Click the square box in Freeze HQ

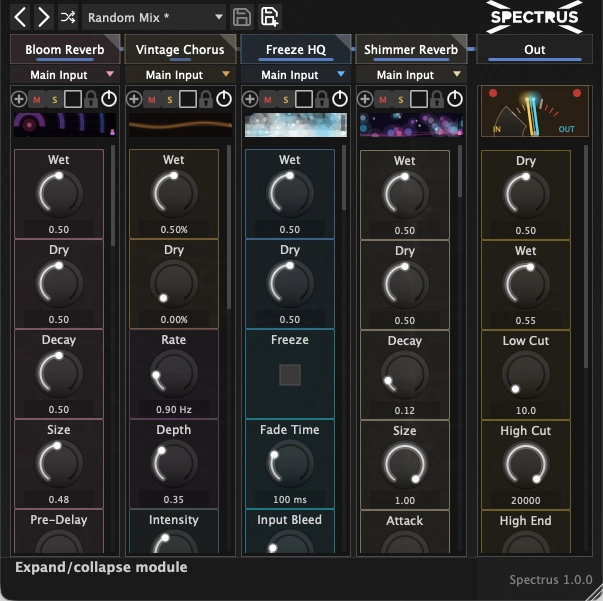pos(304,99)
